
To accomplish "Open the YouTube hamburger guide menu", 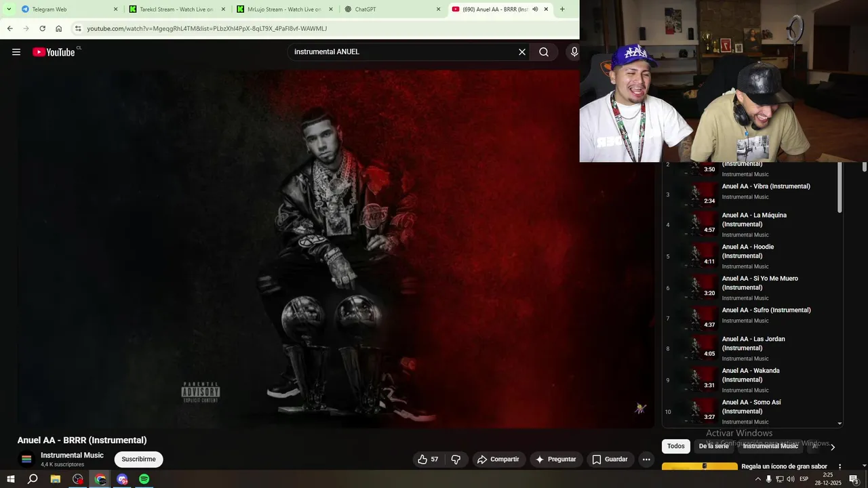I will coord(16,52).
